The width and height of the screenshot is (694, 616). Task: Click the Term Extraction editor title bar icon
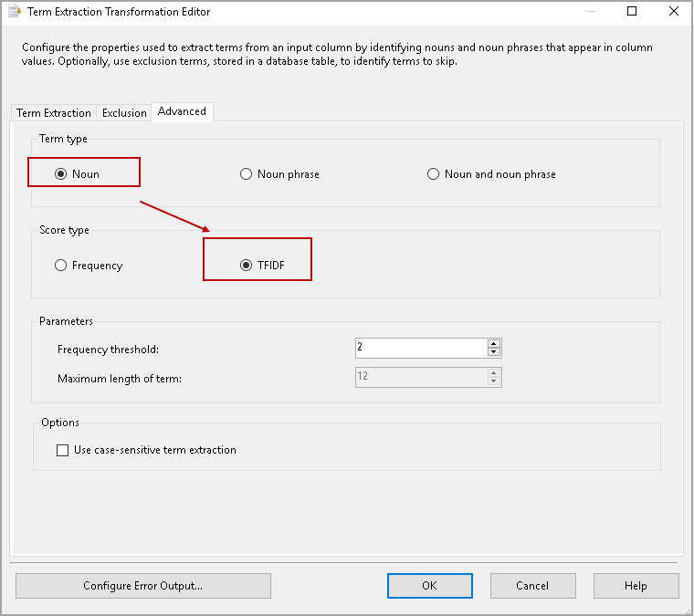coord(15,12)
